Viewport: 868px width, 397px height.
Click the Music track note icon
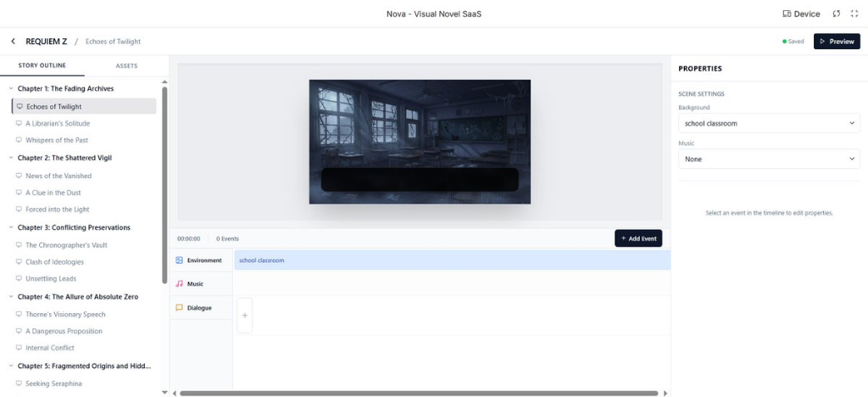(179, 283)
